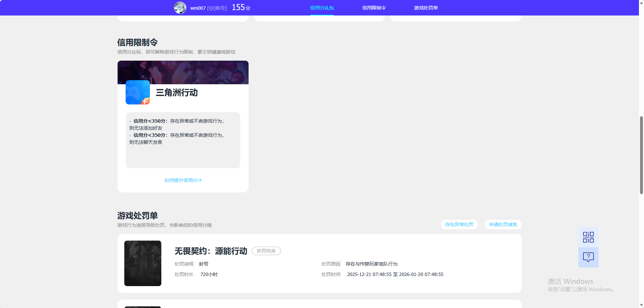Click the 三角洲行动 card banner image

pyautogui.click(x=183, y=72)
